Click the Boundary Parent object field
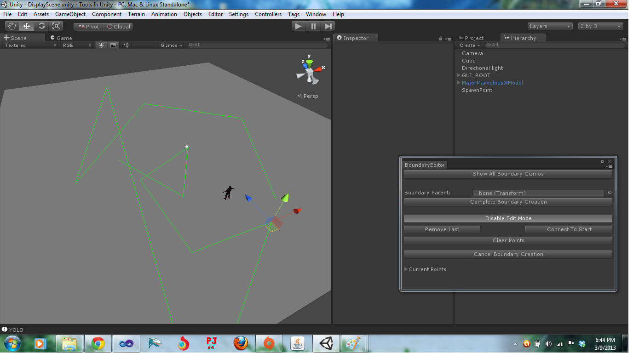This screenshot has height=364, width=633. [x=538, y=193]
